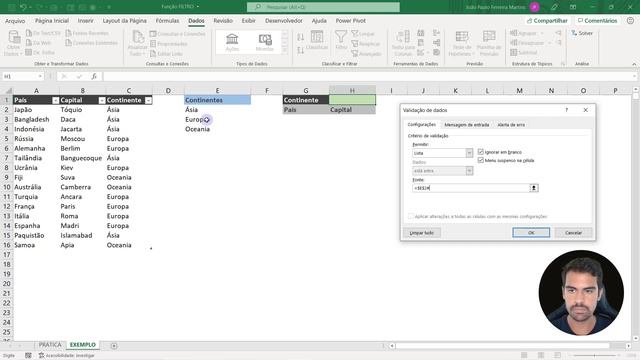Click the horizontal scrollbar at bottom
Viewport: 640px width, 360px height.
tap(502, 346)
